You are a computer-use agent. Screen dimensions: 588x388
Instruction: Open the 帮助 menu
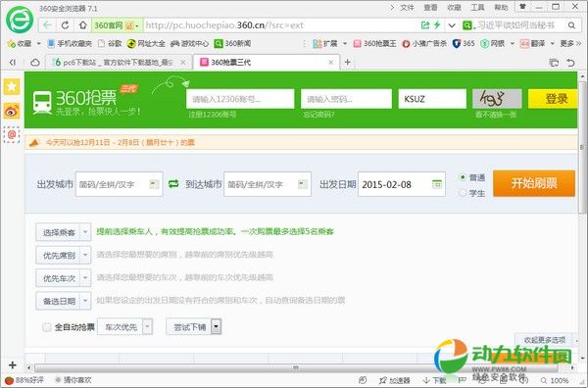pos(501,7)
